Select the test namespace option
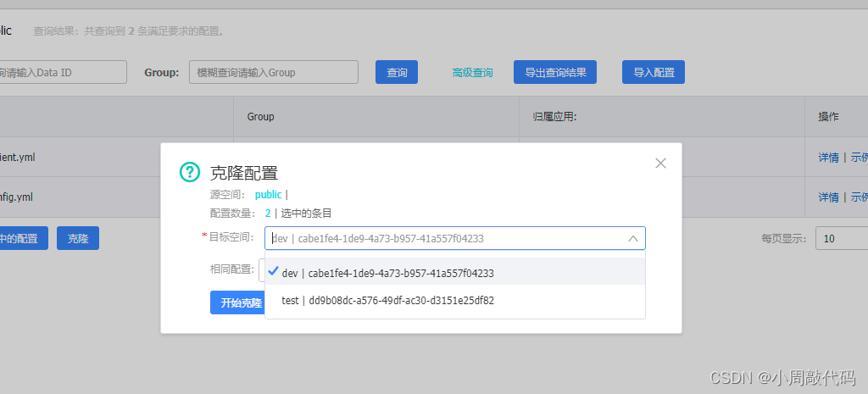 point(455,301)
